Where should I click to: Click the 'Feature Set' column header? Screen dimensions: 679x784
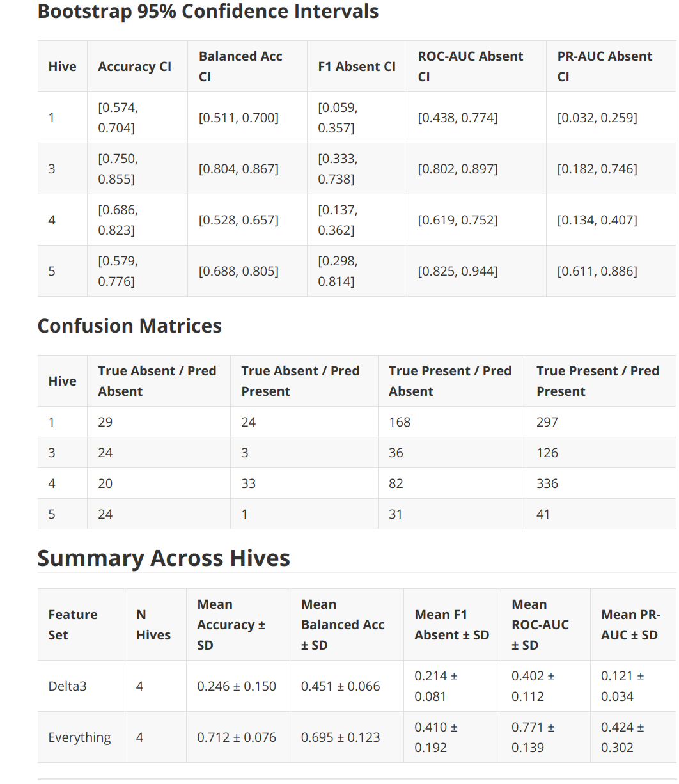pos(73,625)
